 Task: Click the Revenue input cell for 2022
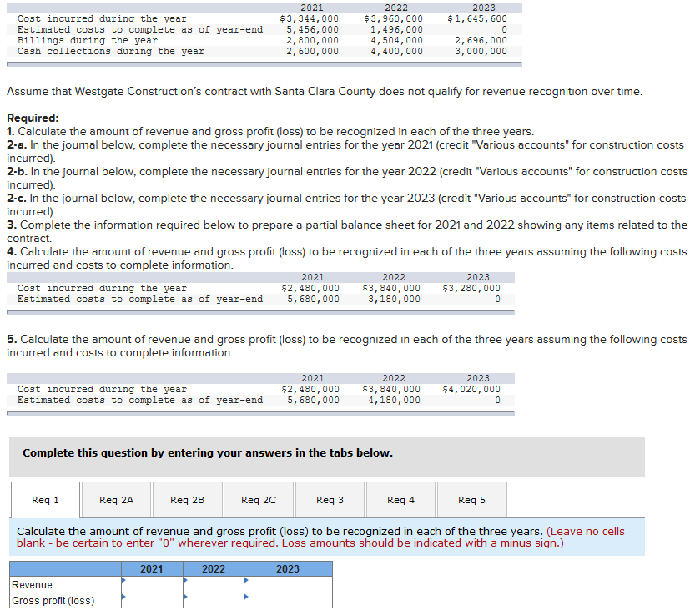pyautogui.click(x=214, y=584)
